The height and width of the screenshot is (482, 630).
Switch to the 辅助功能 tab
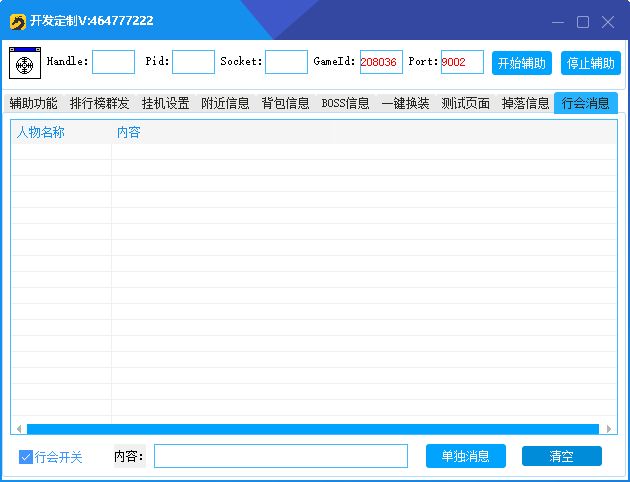coord(34,103)
